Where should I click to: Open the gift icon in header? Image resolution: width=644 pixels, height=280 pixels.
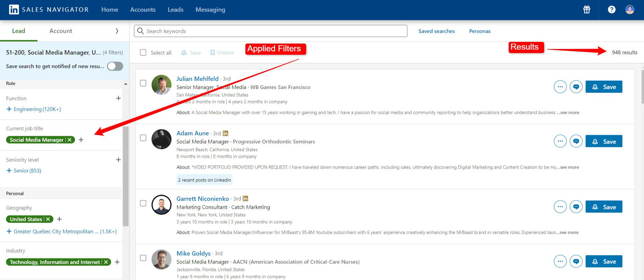[587, 9]
